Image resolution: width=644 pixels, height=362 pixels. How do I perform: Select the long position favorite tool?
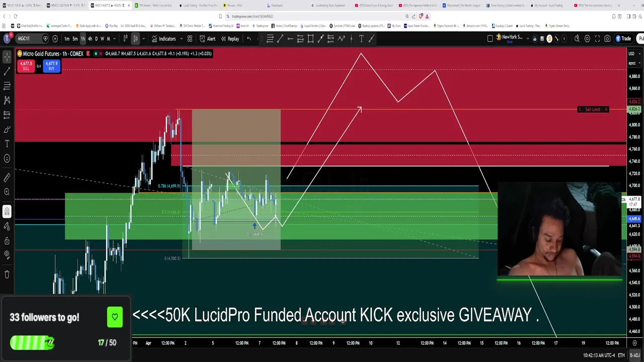tap(300, 39)
